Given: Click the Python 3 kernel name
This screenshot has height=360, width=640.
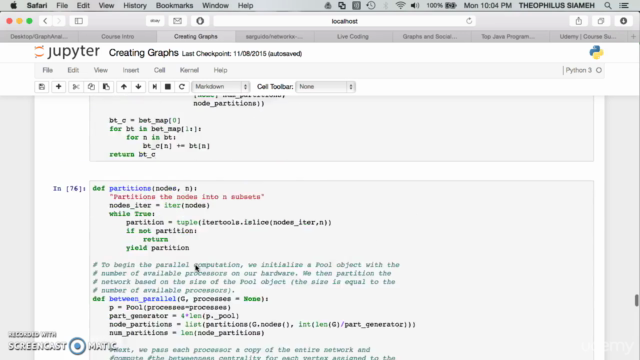Looking at the screenshot, I should (x=578, y=70).
